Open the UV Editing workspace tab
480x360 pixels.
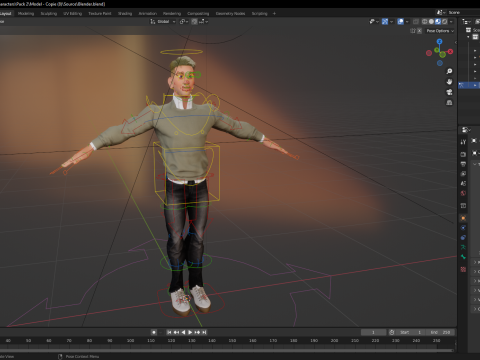pyautogui.click(x=72, y=13)
